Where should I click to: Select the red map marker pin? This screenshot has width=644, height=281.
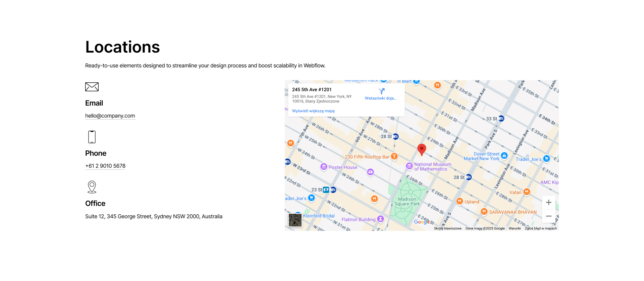pos(422,150)
